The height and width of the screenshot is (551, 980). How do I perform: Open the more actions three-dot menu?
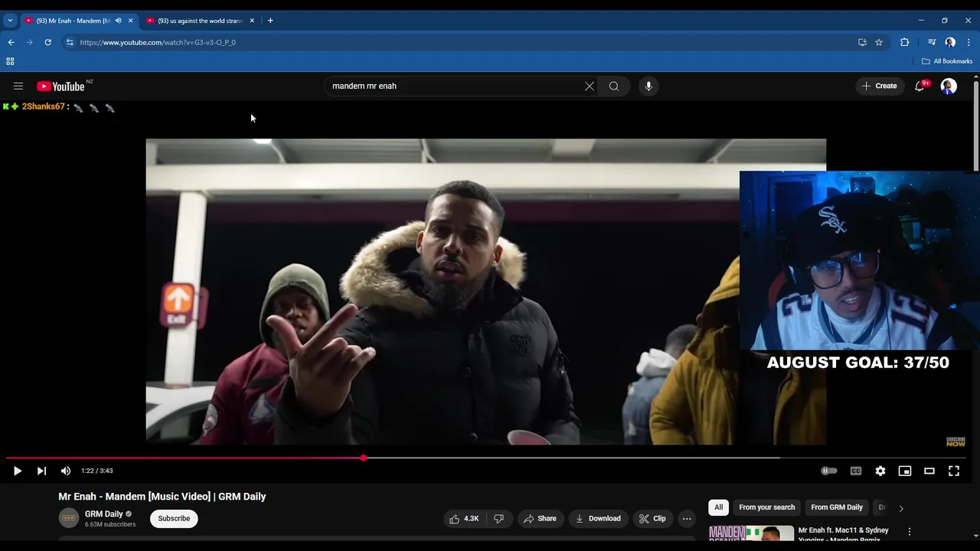pos(687,519)
